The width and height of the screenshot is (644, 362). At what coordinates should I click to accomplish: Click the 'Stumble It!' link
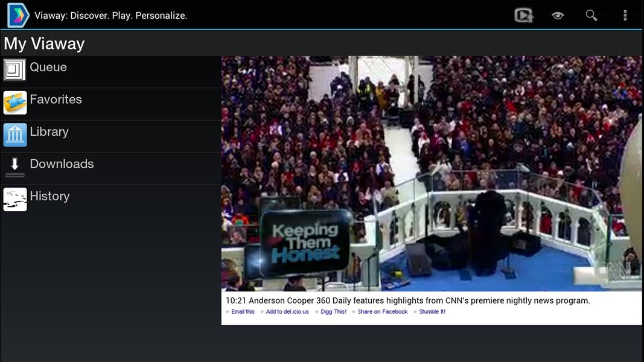(432, 311)
